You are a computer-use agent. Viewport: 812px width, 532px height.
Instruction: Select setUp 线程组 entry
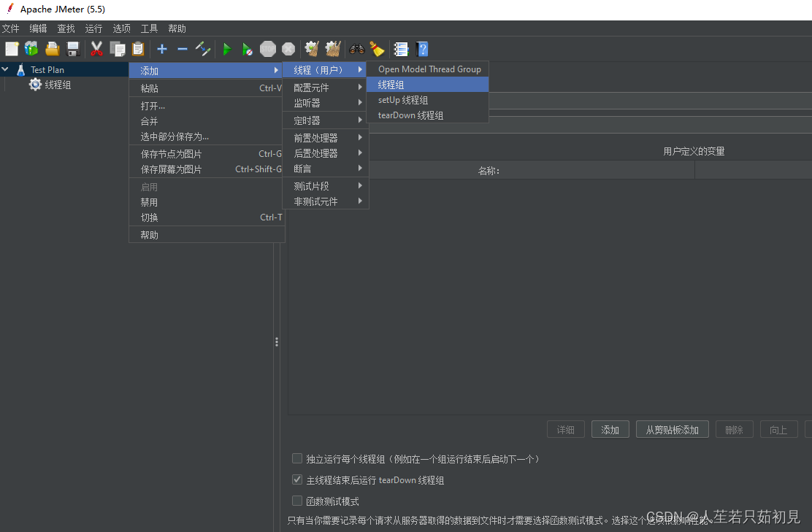(x=427, y=100)
